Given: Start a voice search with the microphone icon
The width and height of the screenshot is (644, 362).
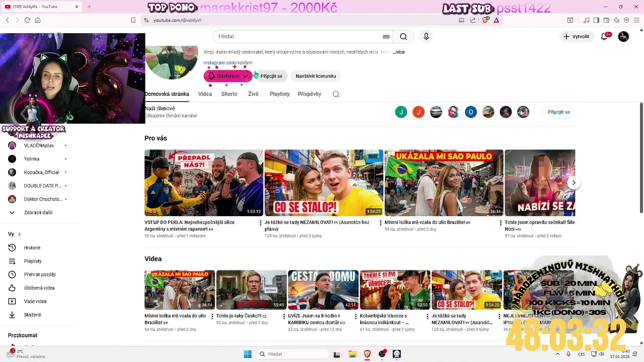Looking at the screenshot, I should pos(426,37).
